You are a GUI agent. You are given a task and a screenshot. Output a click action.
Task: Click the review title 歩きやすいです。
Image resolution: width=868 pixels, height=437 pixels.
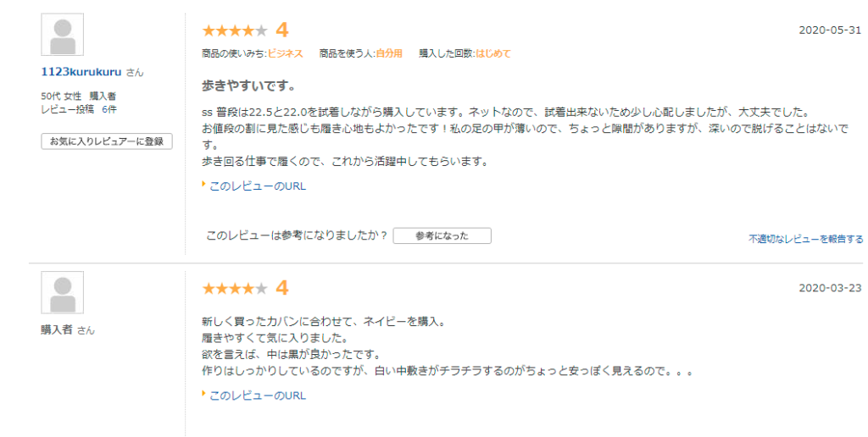249,86
